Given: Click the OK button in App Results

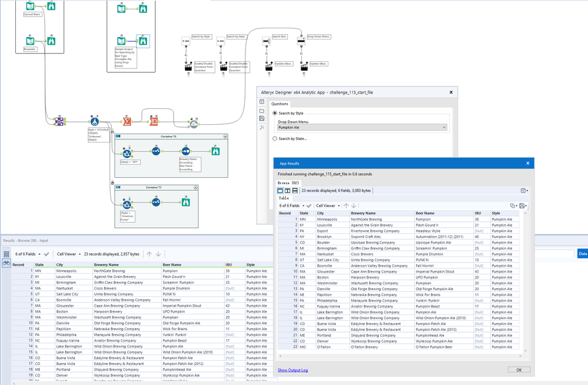Looking at the screenshot, I should 519,370.
